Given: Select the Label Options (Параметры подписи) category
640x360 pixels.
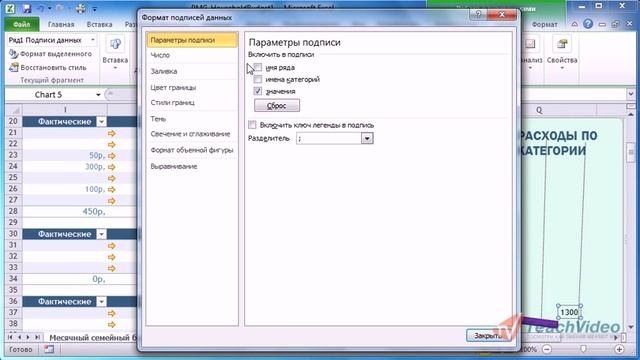Looking at the screenshot, I should [x=192, y=40].
